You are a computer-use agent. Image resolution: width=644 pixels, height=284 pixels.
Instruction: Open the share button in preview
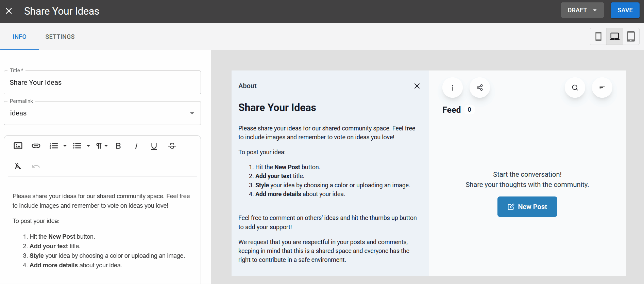pyautogui.click(x=480, y=88)
